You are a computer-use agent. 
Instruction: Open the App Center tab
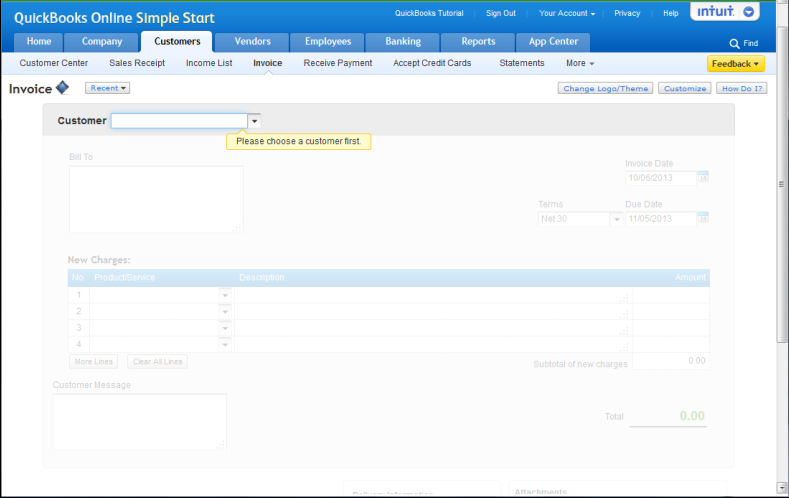tap(553, 42)
